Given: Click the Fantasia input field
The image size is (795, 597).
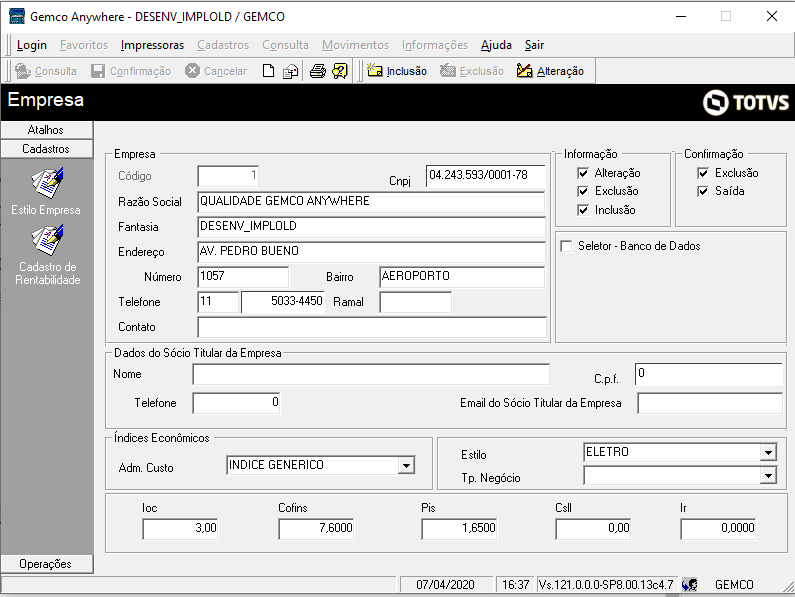Looking at the screenshot, I should click(371, 227).
